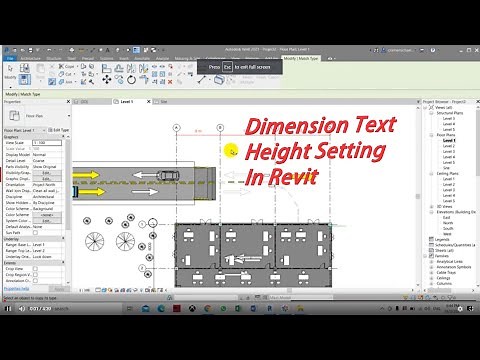Open File Explorer from taskbar
The width and height of the screenshot is (480, 360).
point(300,309)
